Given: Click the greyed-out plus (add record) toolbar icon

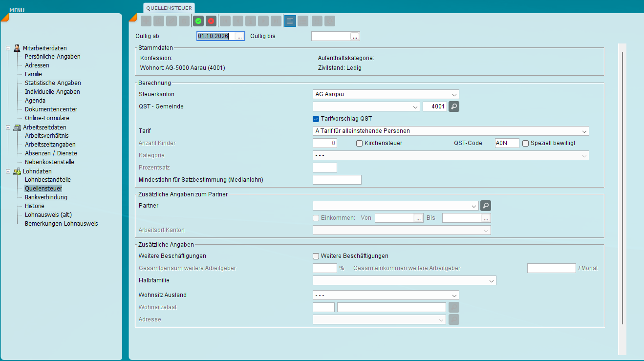Looking at the screenshot, I should pos(146,21).
